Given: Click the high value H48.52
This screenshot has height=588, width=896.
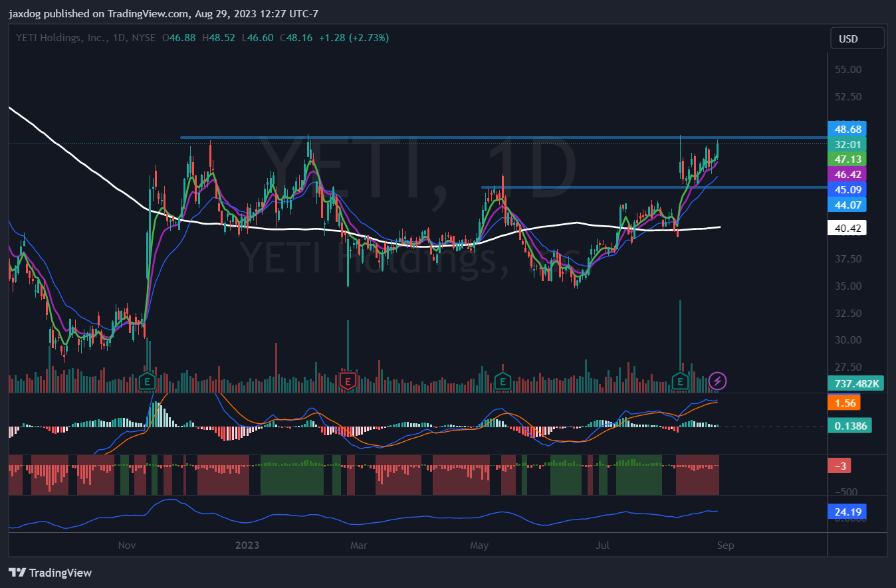Looking at the screenshot, I should pos(219,38).
